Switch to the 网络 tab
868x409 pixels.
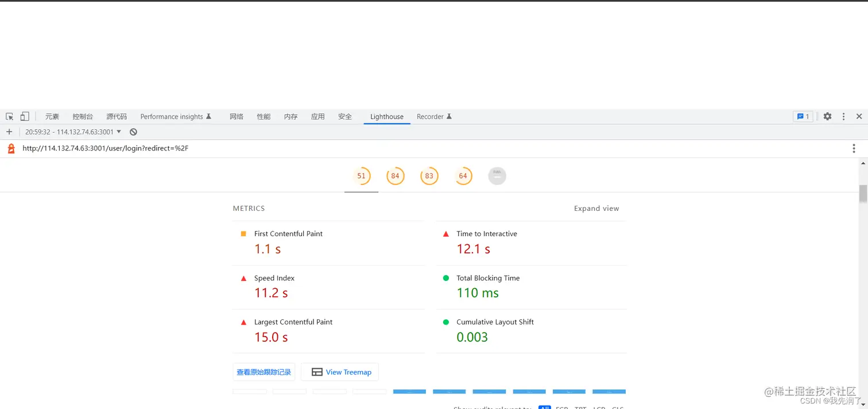237,117
